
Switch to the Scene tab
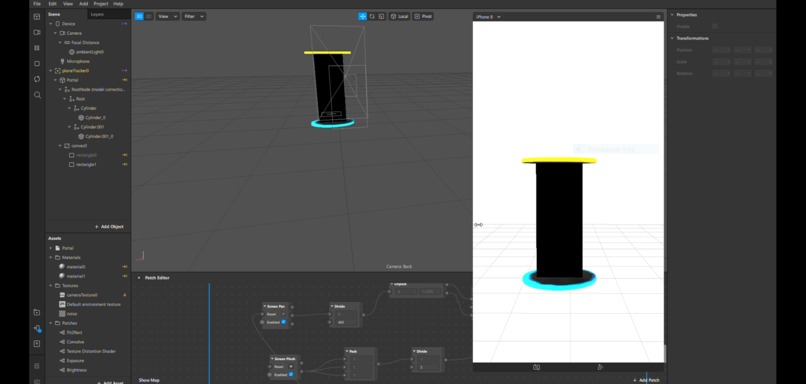click(x=54, y=14)
